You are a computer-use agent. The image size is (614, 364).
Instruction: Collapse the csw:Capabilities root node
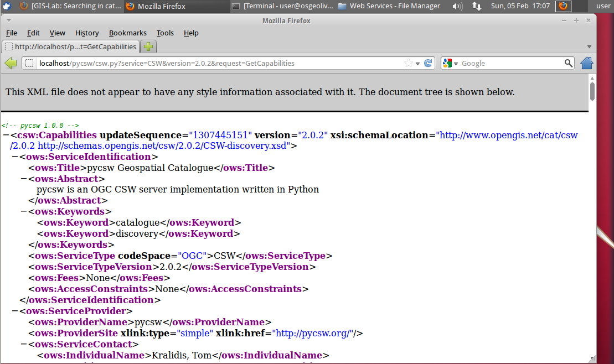pyautogui.click(x=6, y=135)
